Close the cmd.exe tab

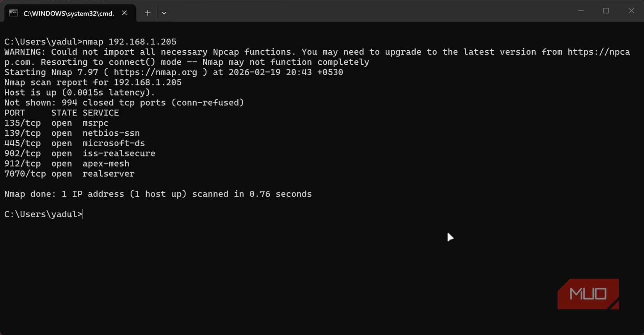(x=124, y=13)
